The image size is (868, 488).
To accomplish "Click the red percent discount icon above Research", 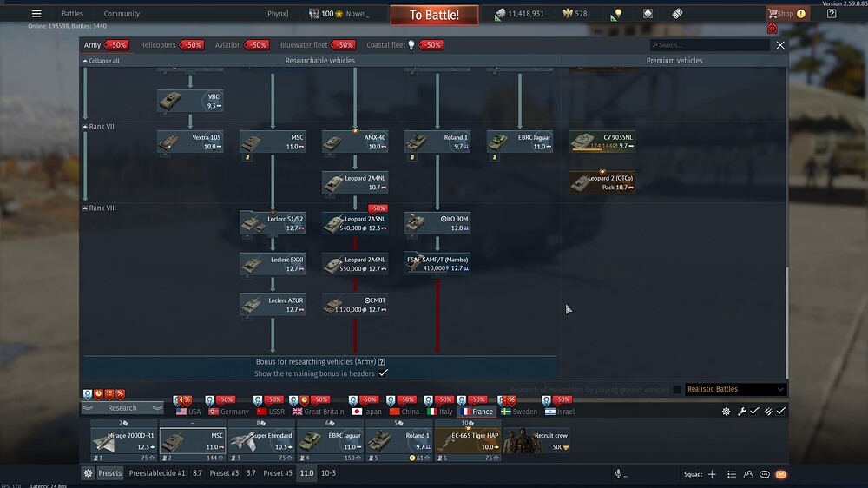I will coord(120,394).
